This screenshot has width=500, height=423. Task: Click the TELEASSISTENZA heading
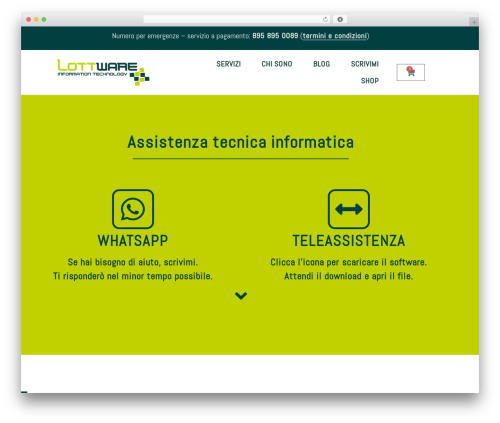pos(349,241)
